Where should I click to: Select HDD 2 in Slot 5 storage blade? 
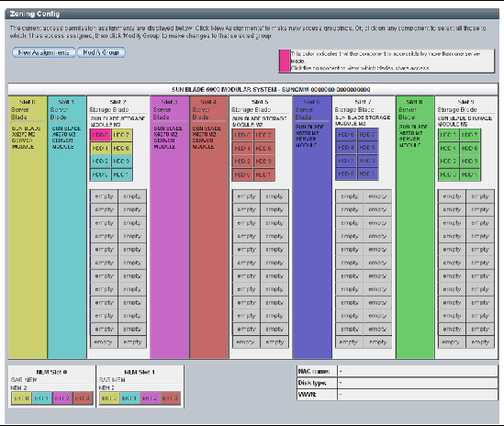(242, 162)
